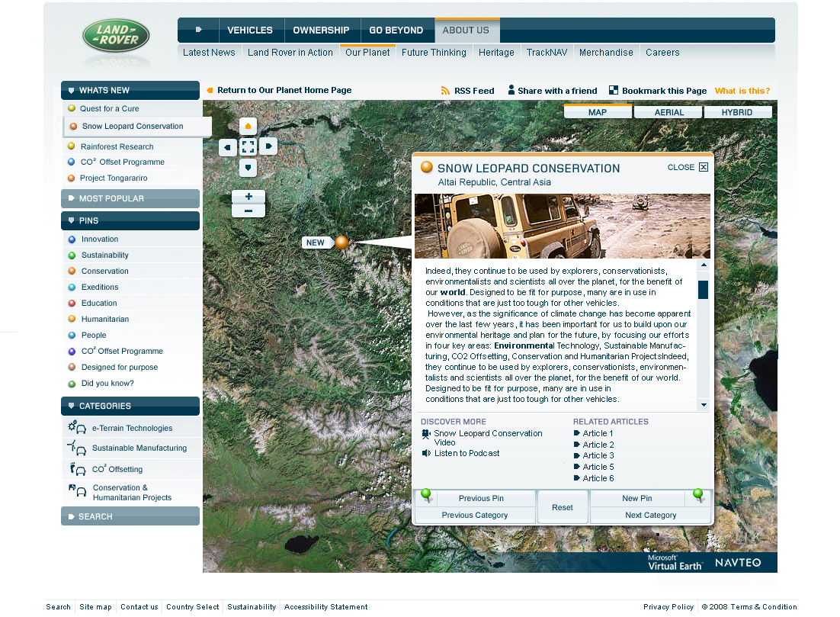Click Share with a friend icon

[x=511, y=90]
